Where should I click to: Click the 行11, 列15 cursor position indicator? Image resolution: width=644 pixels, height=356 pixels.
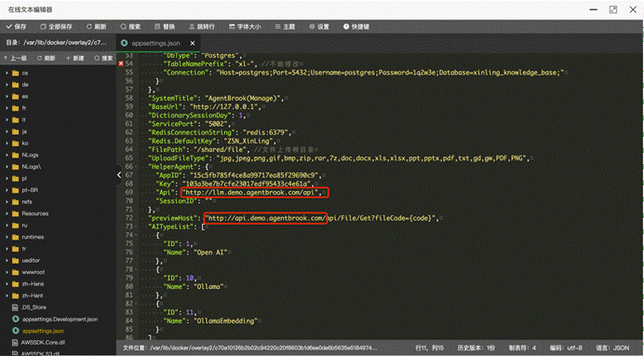pyautogui.click(x=430, y=348)
